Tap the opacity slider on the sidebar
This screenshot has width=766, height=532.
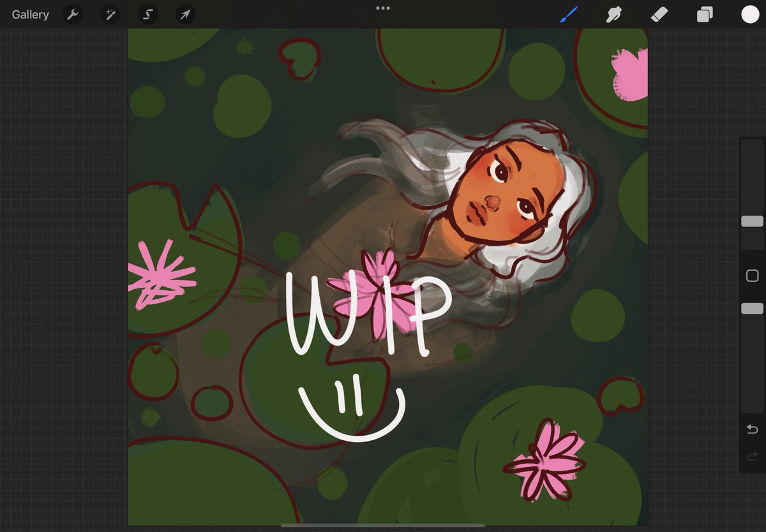click(751, 308)
